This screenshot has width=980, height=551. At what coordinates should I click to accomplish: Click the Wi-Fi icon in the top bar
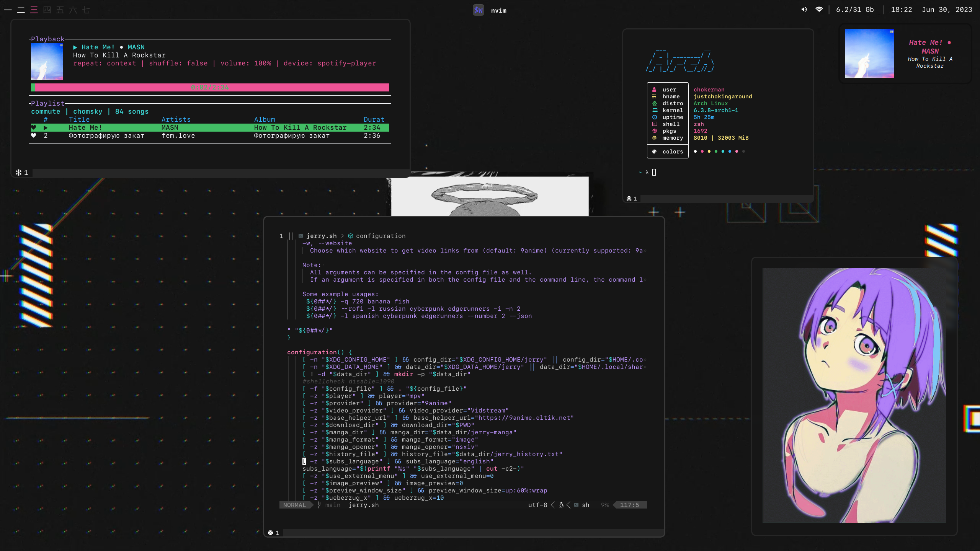[819, 10]
